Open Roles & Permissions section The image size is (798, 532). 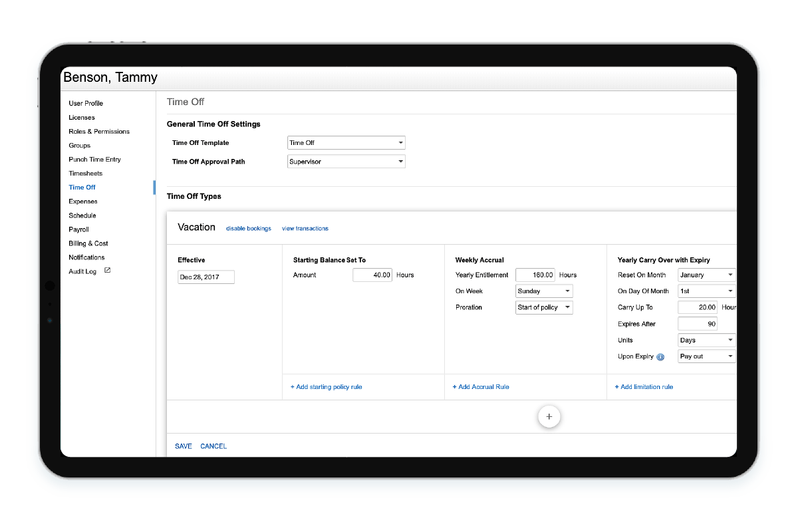(x=99, y=132)
